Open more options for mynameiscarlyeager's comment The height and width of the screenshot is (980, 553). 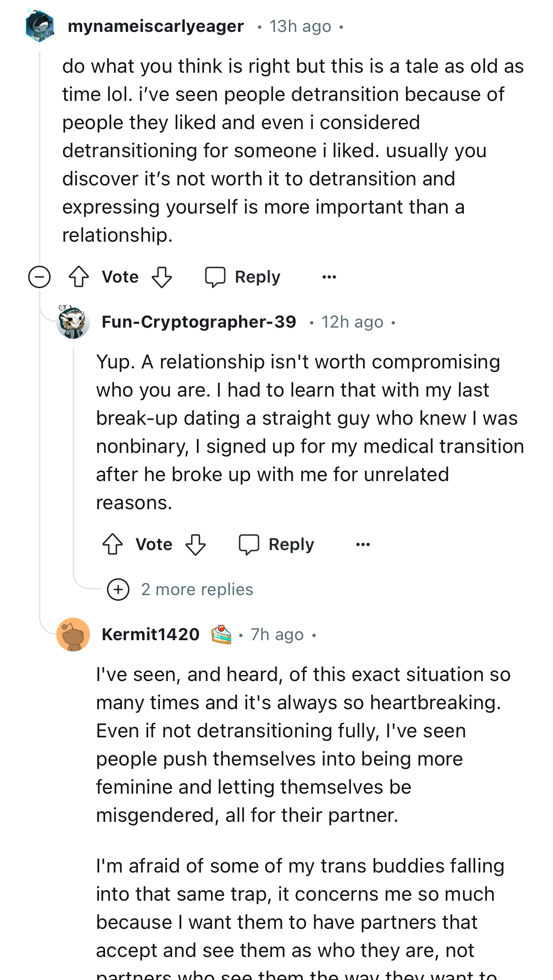pyautogui.click(x=329, y=277)
